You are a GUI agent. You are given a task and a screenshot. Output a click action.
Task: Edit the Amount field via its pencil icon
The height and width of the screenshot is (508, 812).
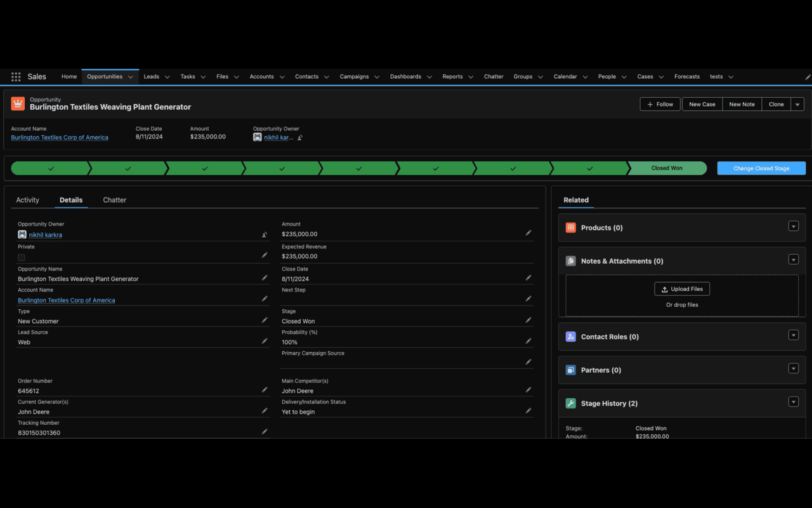point(528,232)
